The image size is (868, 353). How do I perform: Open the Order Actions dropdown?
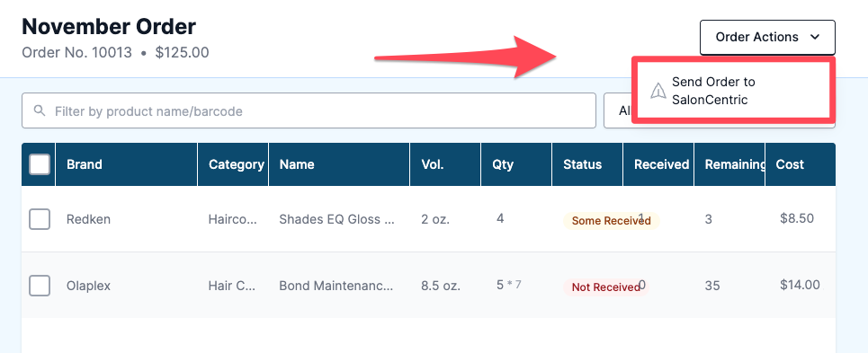(767, 38)
